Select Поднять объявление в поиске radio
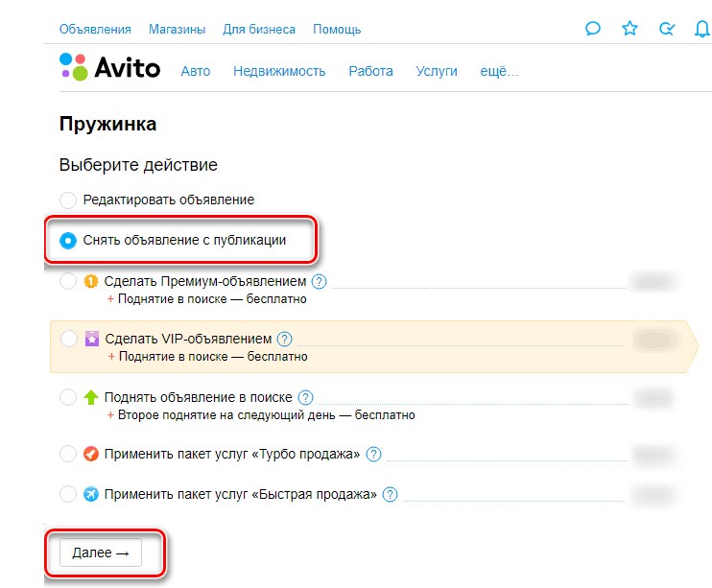 point(68,397)
